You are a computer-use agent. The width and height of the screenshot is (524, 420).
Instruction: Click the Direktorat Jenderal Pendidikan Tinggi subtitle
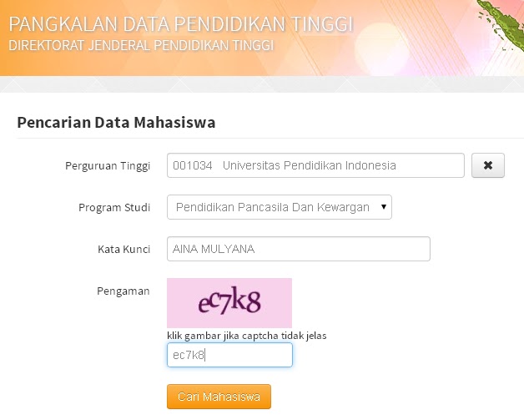tap(141, 45)
